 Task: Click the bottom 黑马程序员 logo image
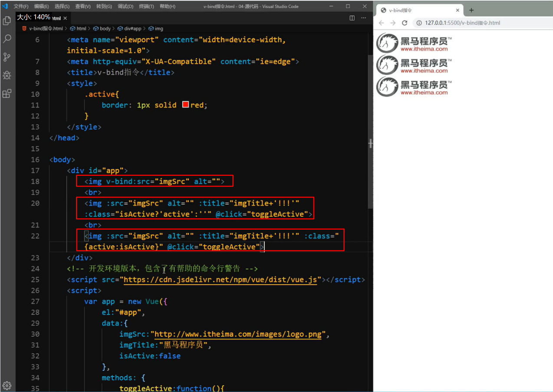coord(415,86)
